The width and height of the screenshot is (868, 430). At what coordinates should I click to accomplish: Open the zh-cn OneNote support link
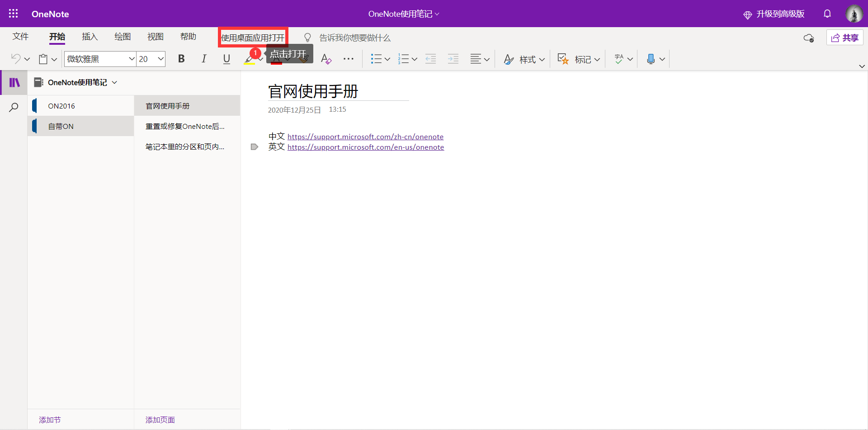(365, 137)
